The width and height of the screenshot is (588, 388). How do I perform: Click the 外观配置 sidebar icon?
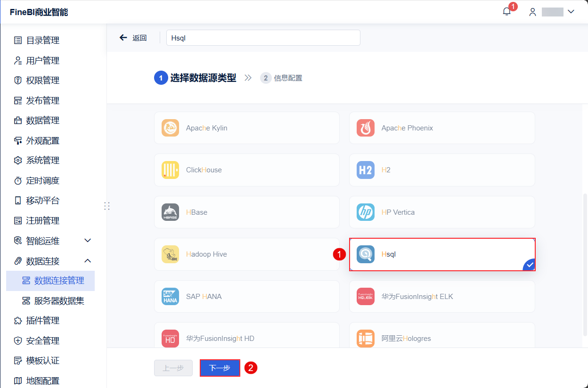click(x=18, y=140)
